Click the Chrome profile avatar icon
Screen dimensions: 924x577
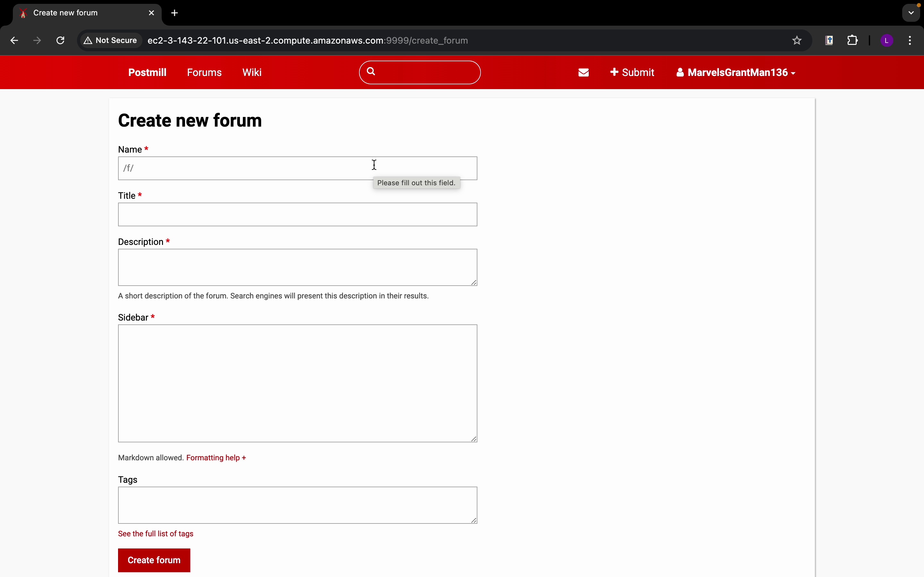[x=887, y=40]
